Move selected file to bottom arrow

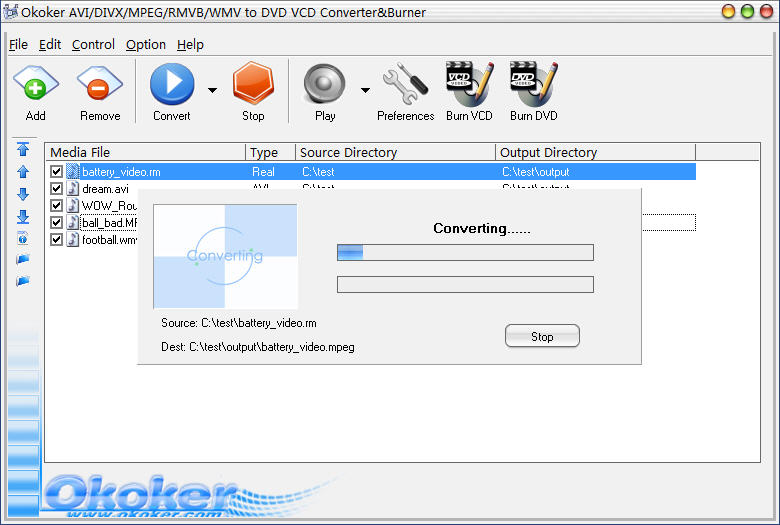[23, 216]
